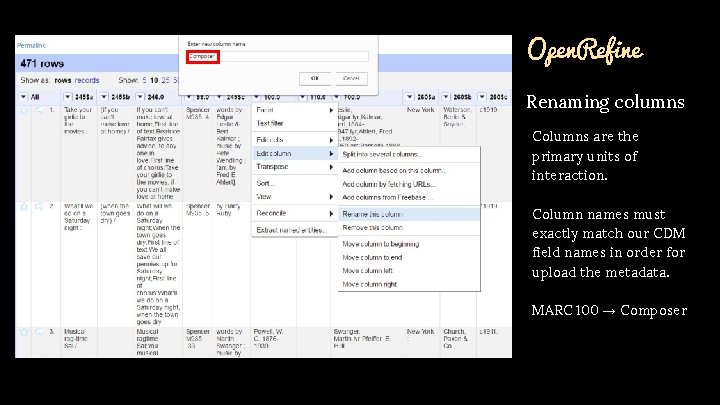Screen dimensions: 720x405
Task: Select Add columns from Freebase...
Action: pos(409,197)
